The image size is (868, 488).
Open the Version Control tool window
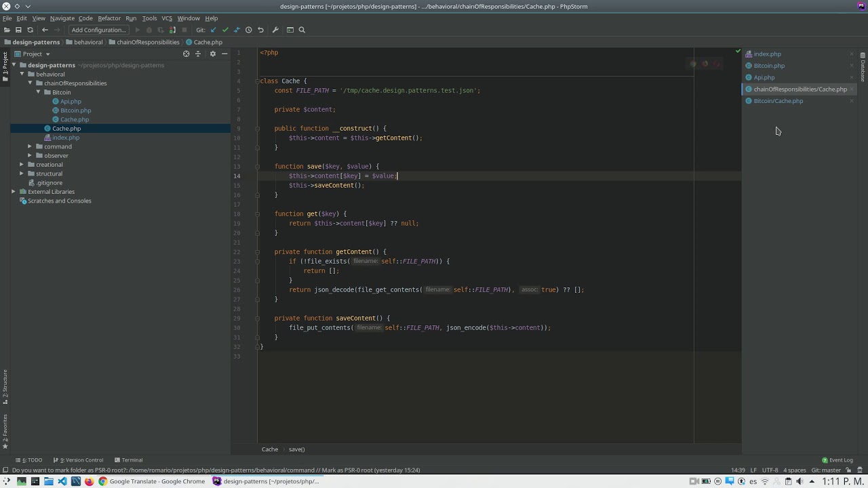coord(79,460)
